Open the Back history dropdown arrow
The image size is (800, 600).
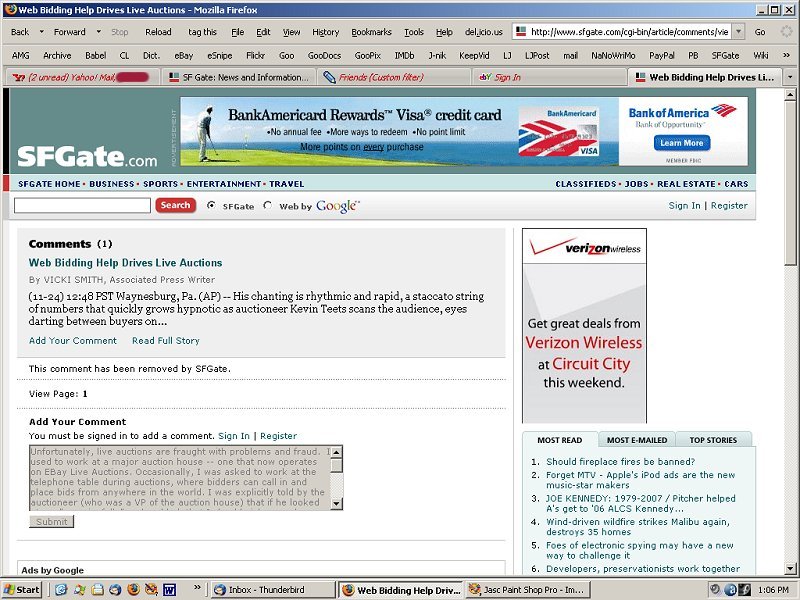coord(42,32)
